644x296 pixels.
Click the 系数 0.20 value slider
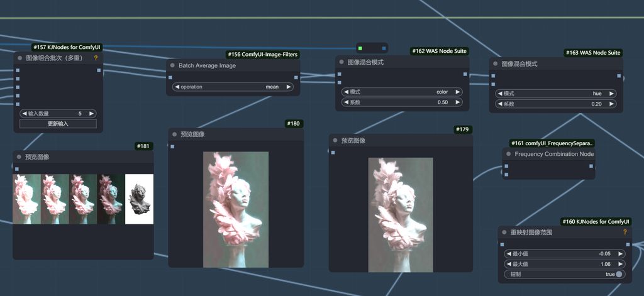pyautogui.click(x=555, y=104)
